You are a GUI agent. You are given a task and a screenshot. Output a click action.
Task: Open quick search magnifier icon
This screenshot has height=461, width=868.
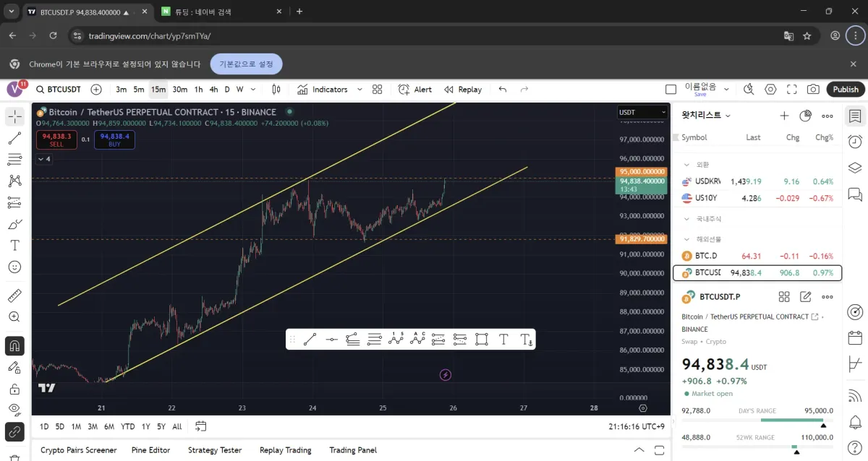point(749,90)
